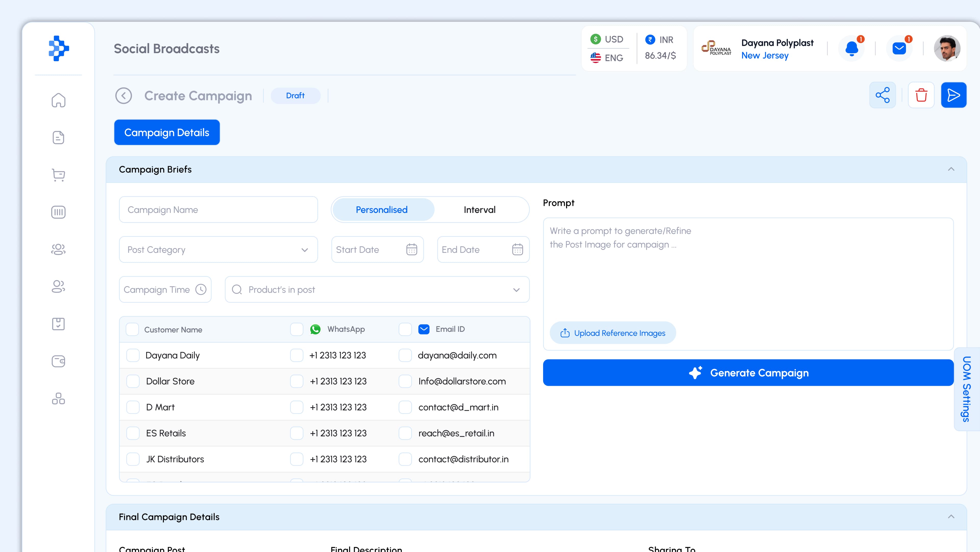Check the Dayana Daily customer checkbox
The height and width of the screenshot is (552, 980).
point(133,355)
